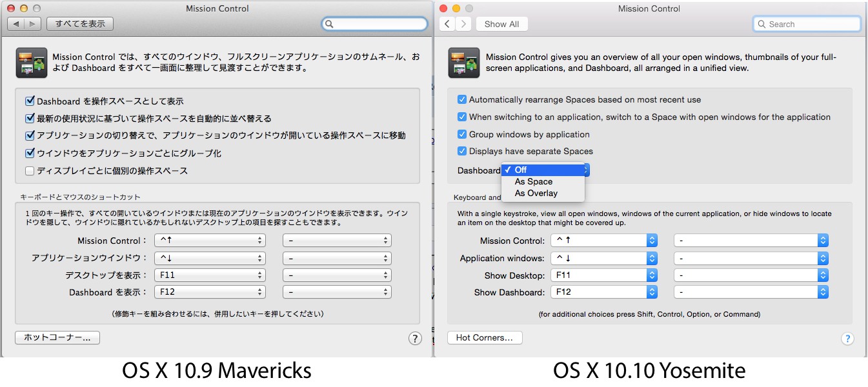Open デスクトップを表示 mouse shortcut dropdown
868x387 pixels.
click(x=337, y=275)
